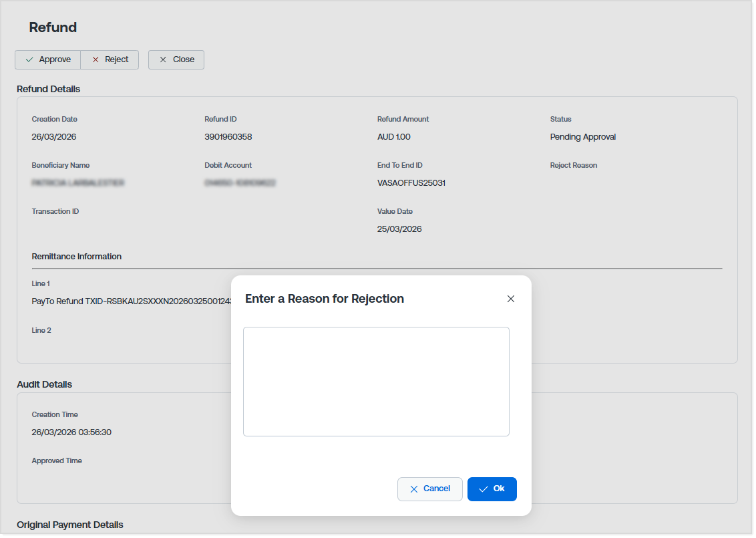The width and height of the screenshot is (756, 538).
Task: Click the Pending Approval status text
Action: coord(583,137)
